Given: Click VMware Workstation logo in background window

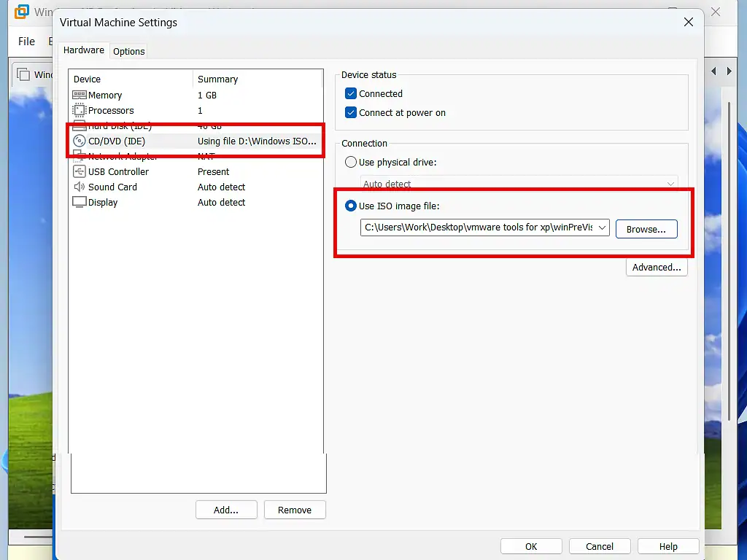Looking at the screenshot, I should click(x=21, y=11).
